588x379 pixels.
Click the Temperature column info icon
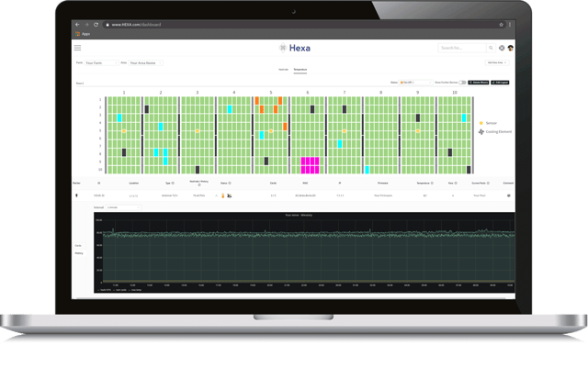[432, 184]
